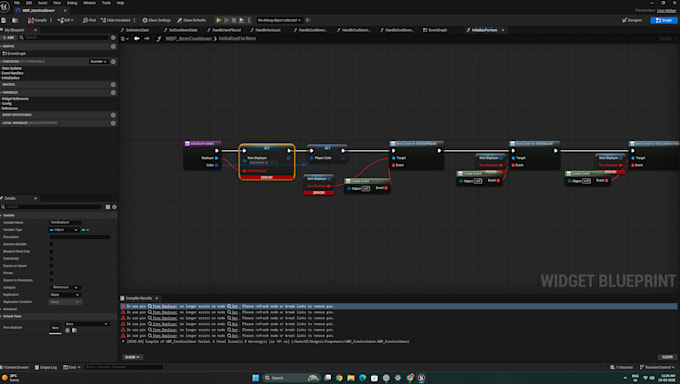Viewport: 680px width, 384px height.
Task: Click the play options three-dot menu
Action: [x=249, y=20]
